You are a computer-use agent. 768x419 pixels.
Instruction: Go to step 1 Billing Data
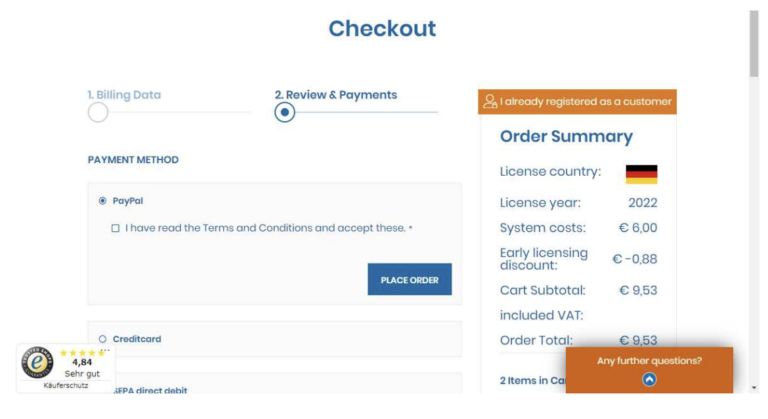point(124,95)
